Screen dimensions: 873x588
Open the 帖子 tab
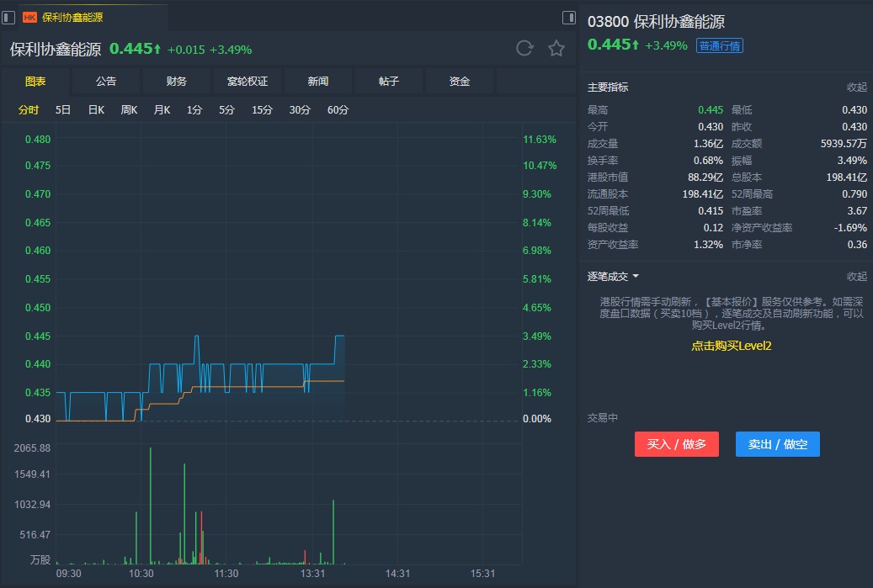pos(389,82)
